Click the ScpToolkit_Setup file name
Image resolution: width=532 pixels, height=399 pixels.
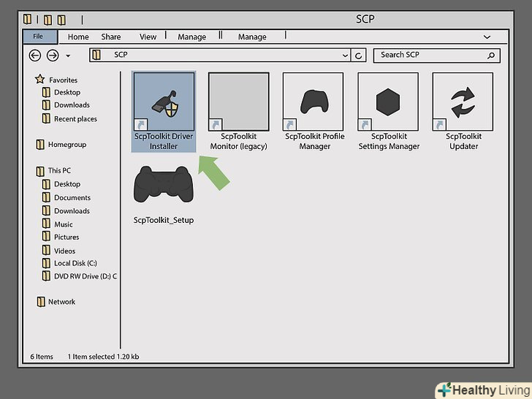point(164,220)
